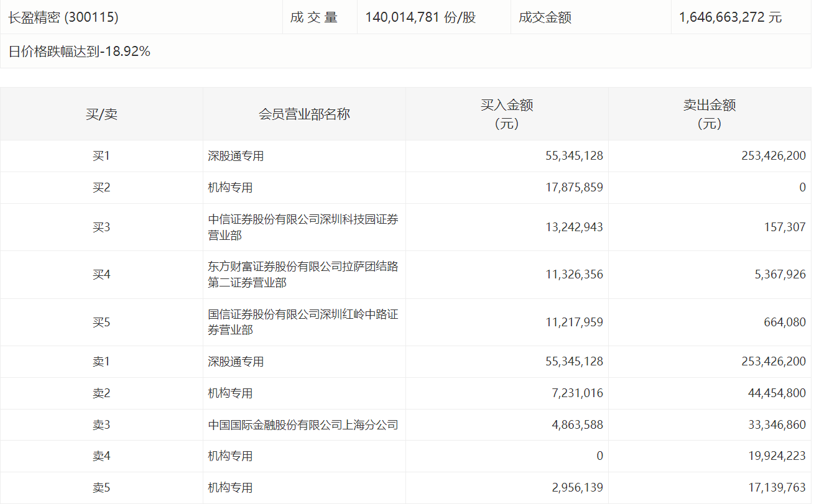Select 深股通专用 in the 买1 row
This screenshot has height=504, width=814.
236,156
